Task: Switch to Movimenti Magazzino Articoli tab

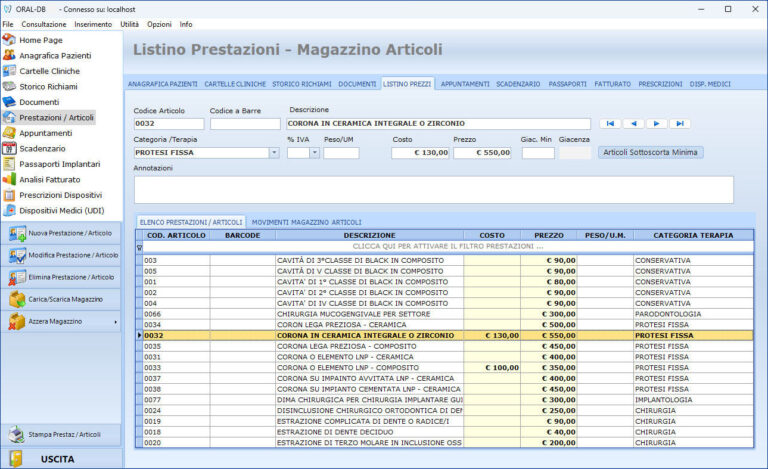Action: coord(306,222)
